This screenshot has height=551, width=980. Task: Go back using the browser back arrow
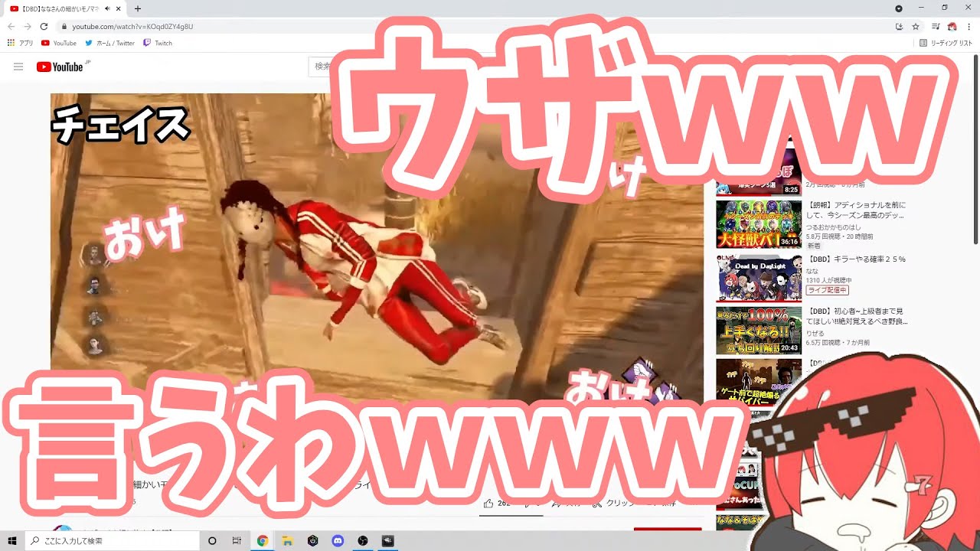click(11, 26)
